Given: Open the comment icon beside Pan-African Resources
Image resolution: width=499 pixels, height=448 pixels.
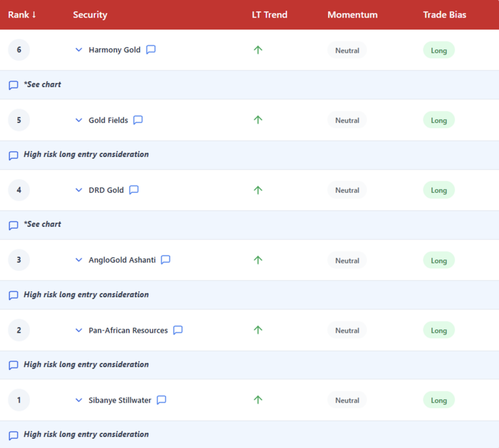Looking at the screenshot, I should point(178,330).
